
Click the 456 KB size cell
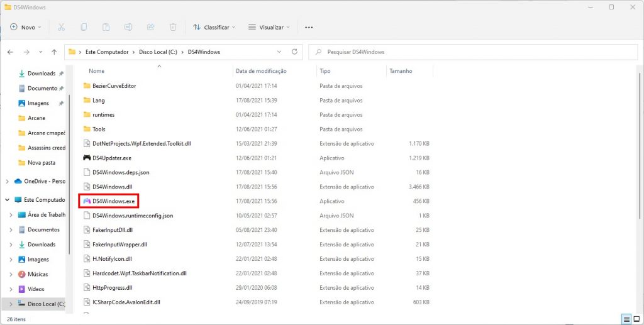421,201
